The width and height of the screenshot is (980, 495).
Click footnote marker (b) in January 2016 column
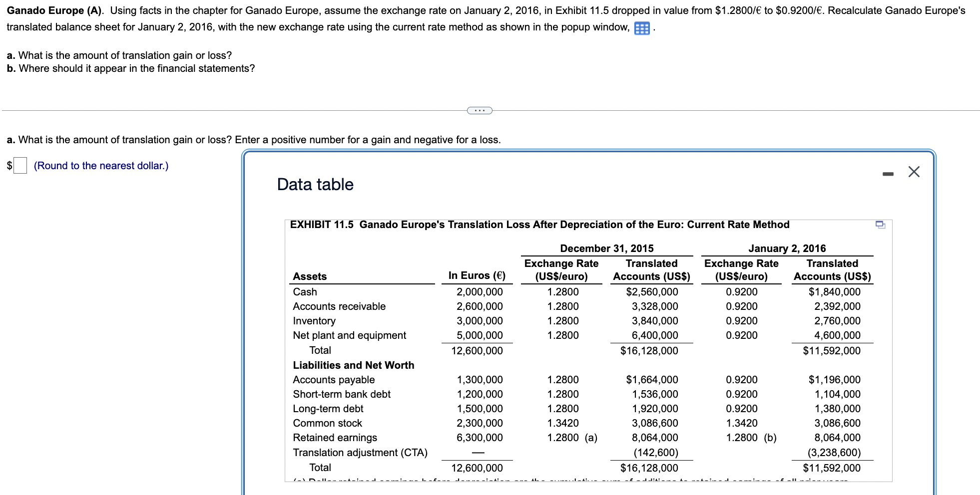pyautogui.click(x=769, y=438)
